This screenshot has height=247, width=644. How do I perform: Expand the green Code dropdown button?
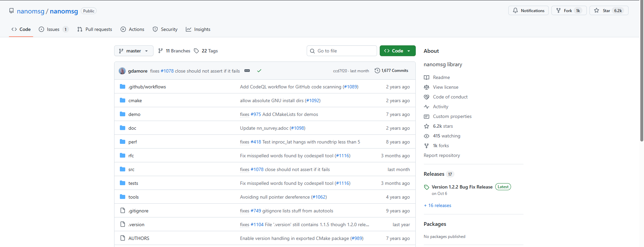coord(398,51)
